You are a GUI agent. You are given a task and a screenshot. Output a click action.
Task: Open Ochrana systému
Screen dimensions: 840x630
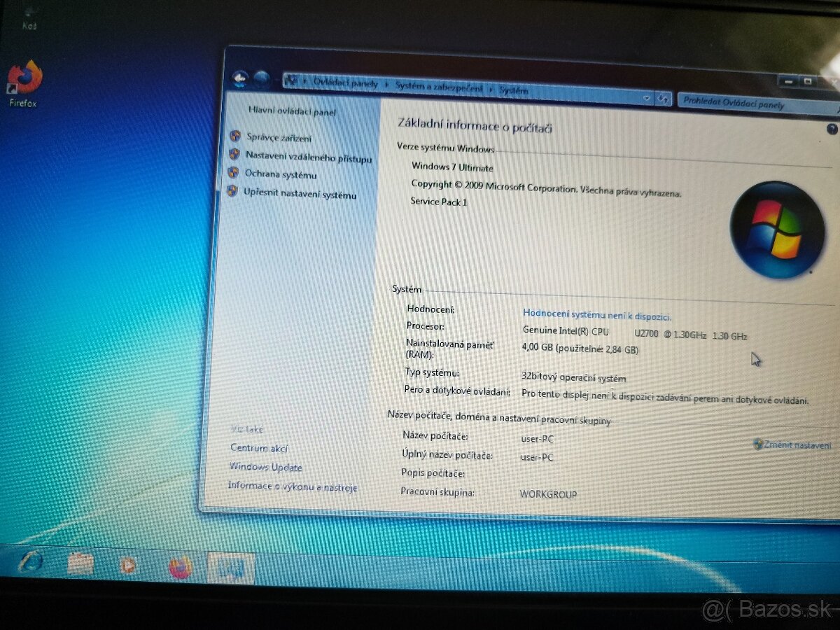[280, 174]
